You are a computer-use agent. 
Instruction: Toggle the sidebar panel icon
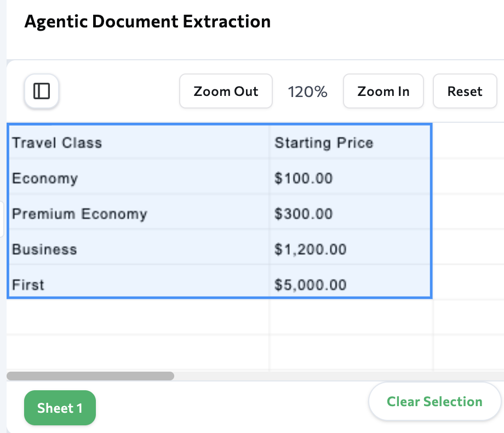pos(42,91)
